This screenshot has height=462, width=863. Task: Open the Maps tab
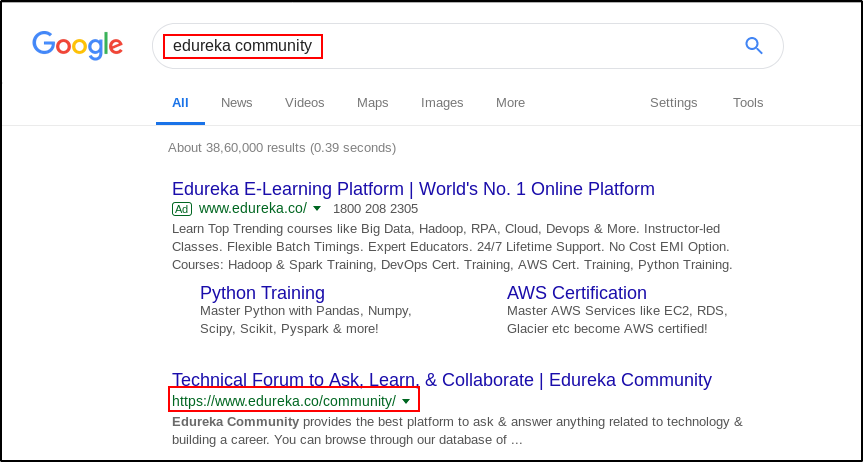pyautogui.click(x=373, y=102)
